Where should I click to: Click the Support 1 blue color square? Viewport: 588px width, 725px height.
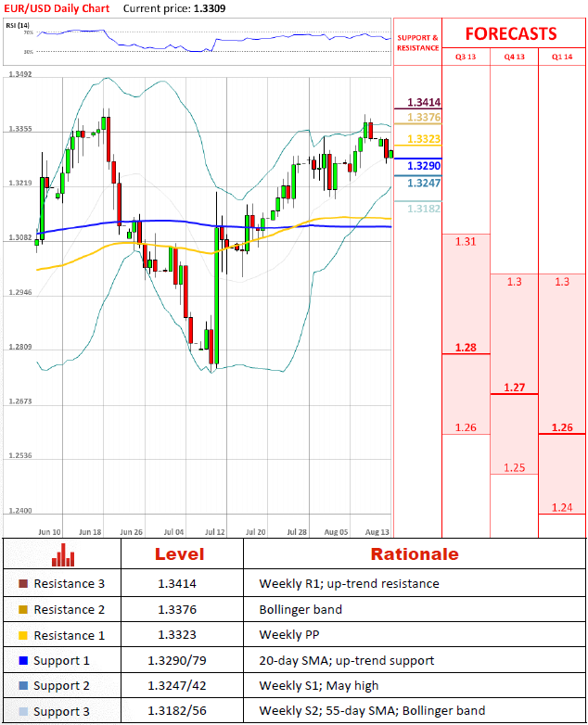tap(22, 661)
